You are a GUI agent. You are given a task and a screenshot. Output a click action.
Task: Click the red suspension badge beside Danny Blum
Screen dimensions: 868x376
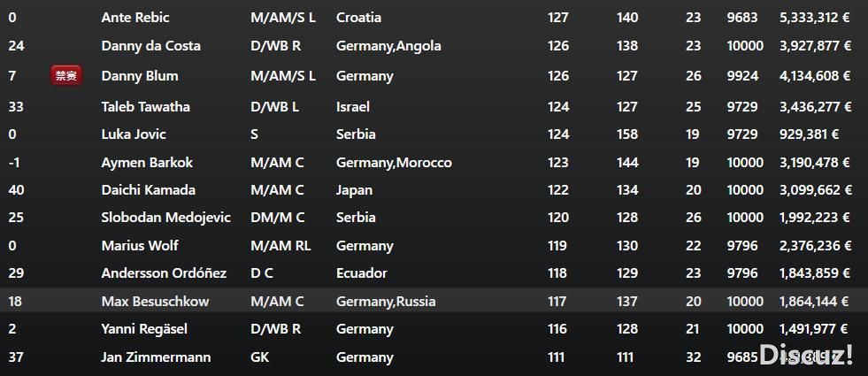(66, 76)
